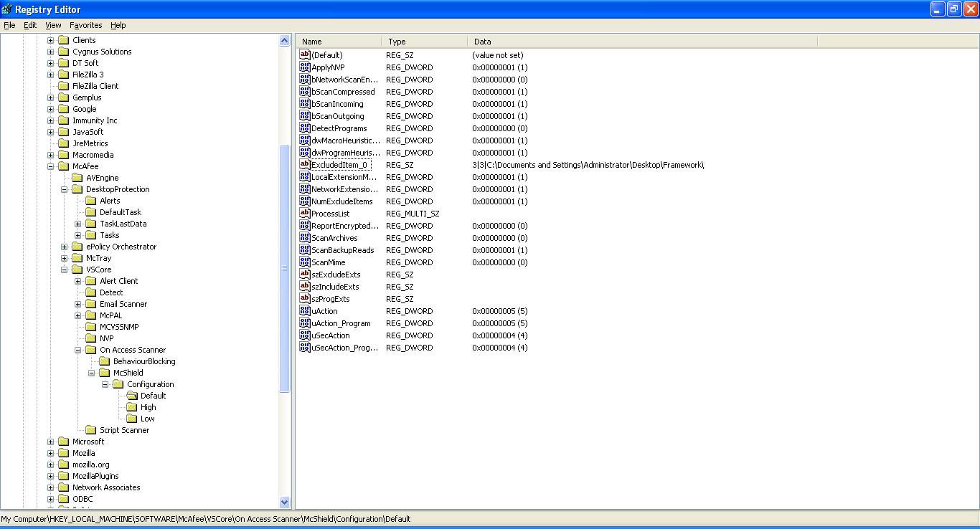Click the ExcludedItem_0 string icon
This screenshot has height=529, width=980.
pos(305,165)
